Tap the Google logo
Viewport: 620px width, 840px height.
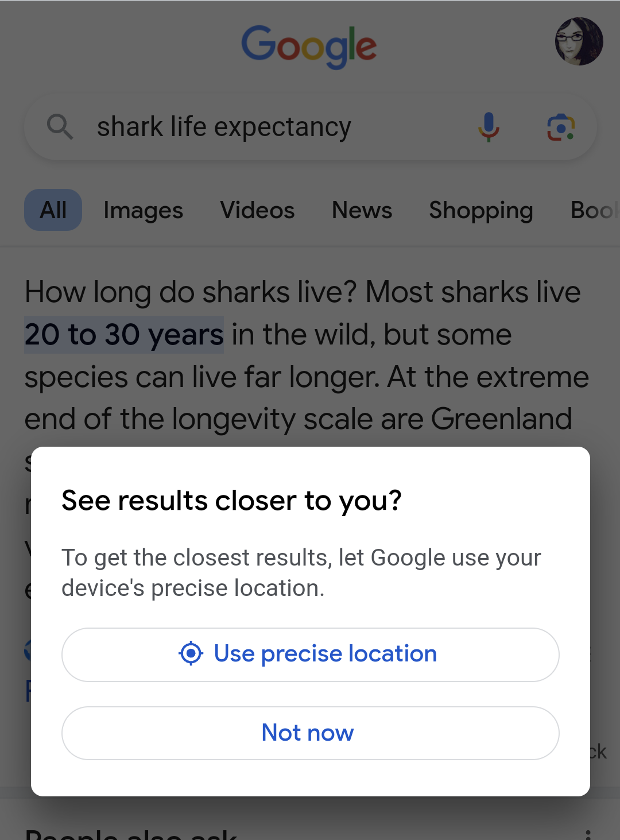[x=309, y=46]
